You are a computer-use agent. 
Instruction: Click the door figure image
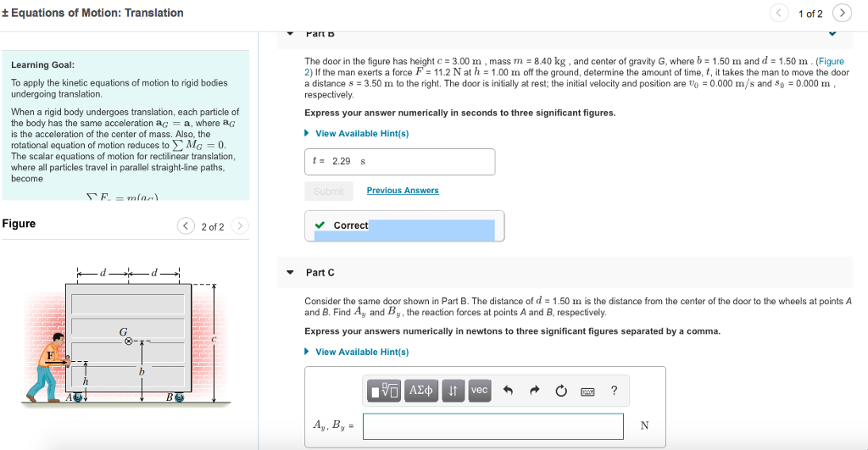(126, 339)
